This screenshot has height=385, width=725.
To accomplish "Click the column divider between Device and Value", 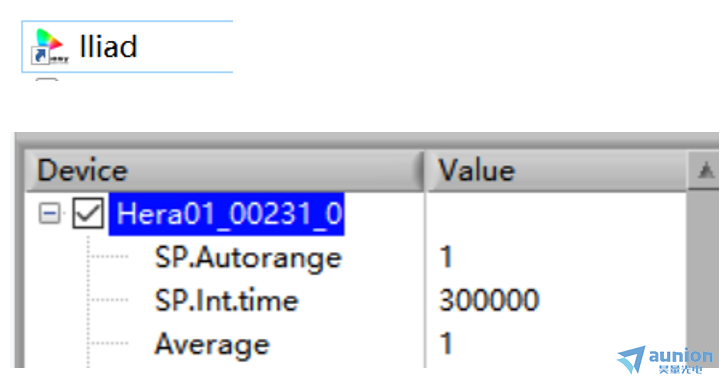I will tap(424, 171).
